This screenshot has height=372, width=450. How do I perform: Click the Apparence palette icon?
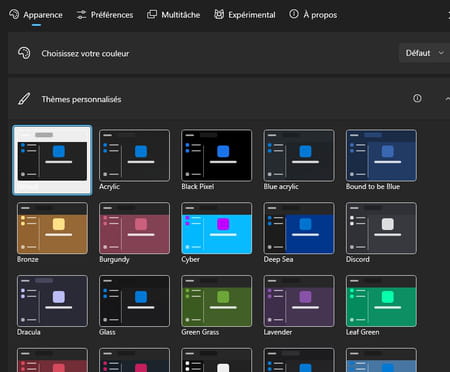coord(14,14)
